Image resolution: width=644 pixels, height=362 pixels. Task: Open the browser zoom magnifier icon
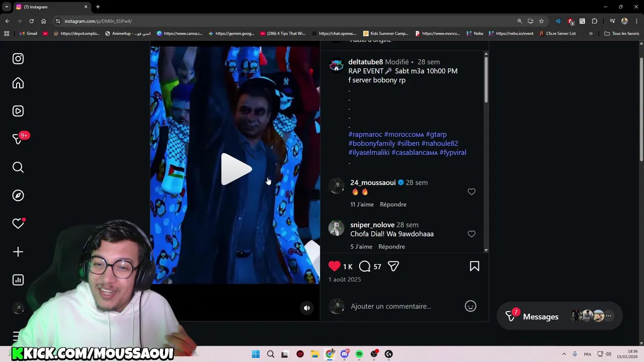point(520,21)
